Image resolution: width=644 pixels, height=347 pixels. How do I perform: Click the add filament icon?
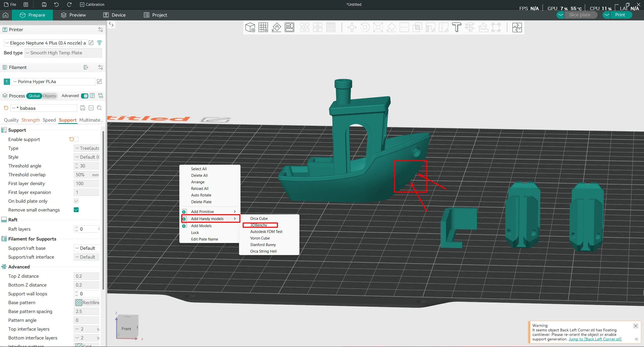86,67
